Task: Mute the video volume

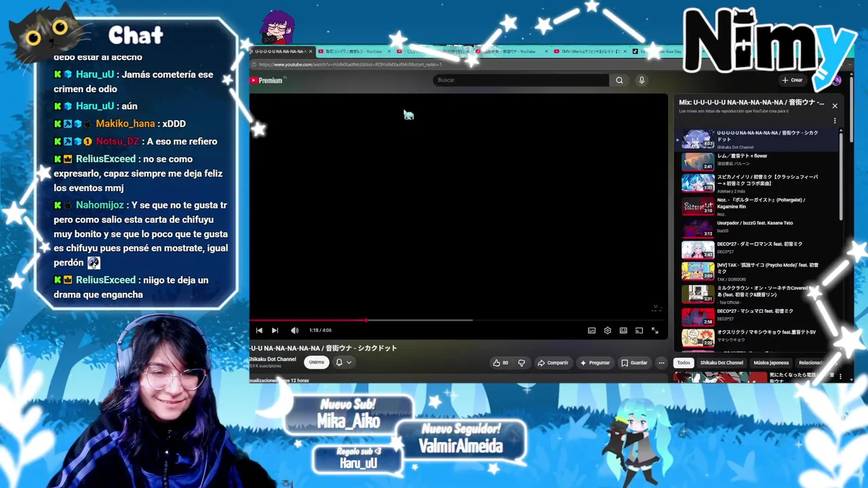Action: [x=294, y=330]
